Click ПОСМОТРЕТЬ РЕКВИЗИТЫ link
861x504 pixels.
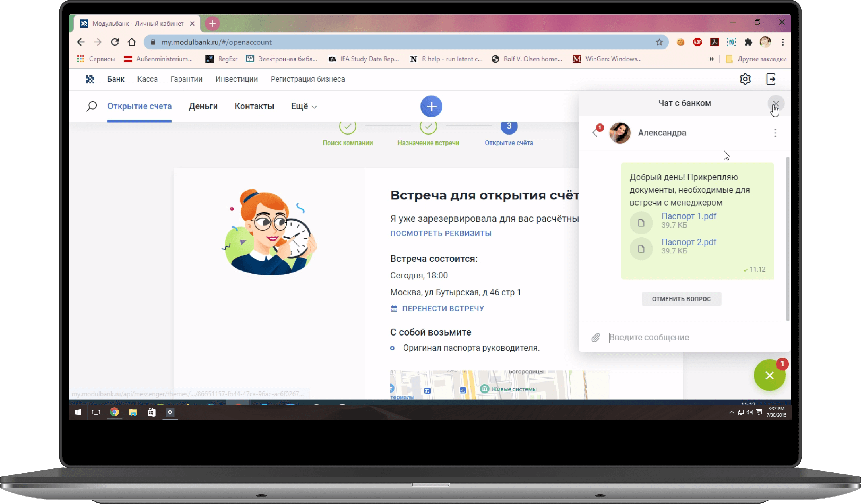[x=441, y=233]
